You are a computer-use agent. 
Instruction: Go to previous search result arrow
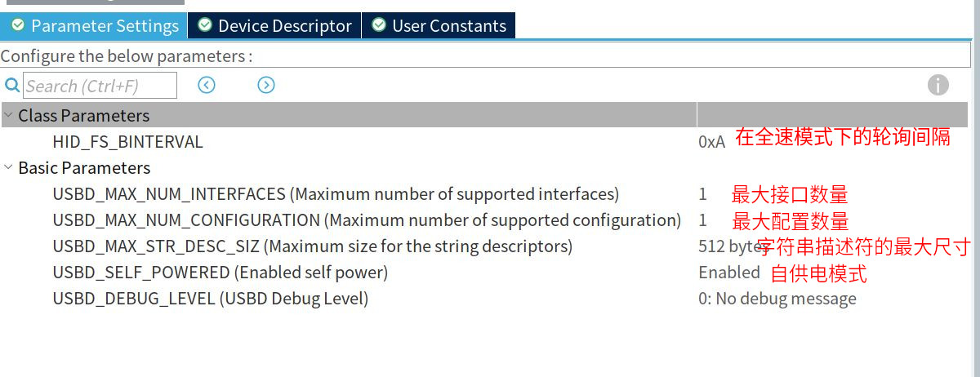click(x=207, y=85)
